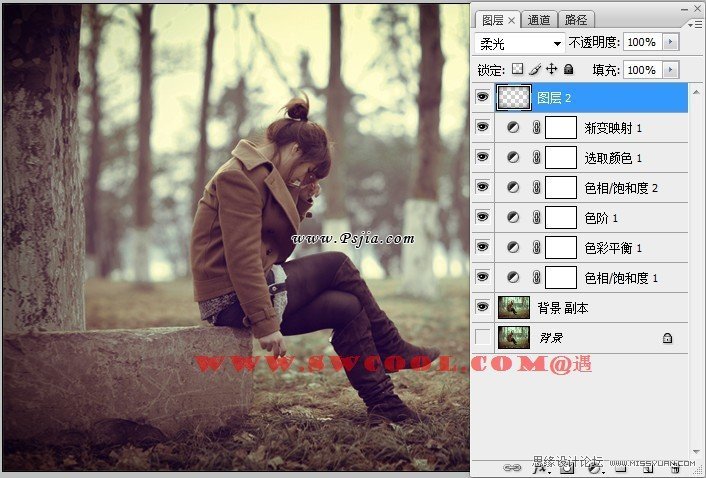The width and height of the screenshot is (706, 478).
Task: Click the 图层 2 transparent thumbnail
Action: [514, 98]
